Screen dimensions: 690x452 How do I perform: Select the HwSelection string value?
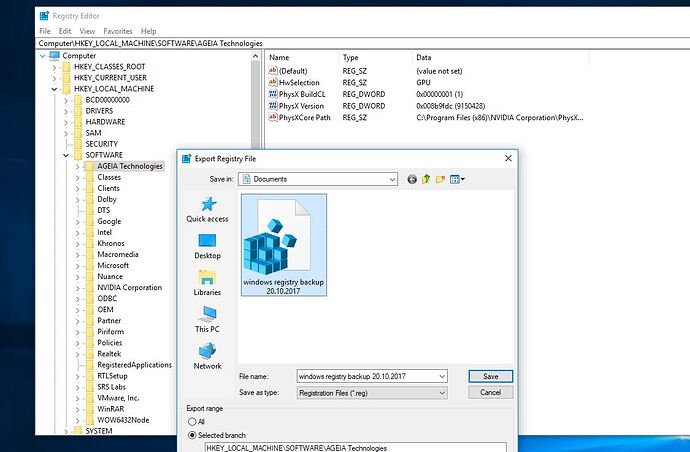pyautogui.click(x=299, y=83)
